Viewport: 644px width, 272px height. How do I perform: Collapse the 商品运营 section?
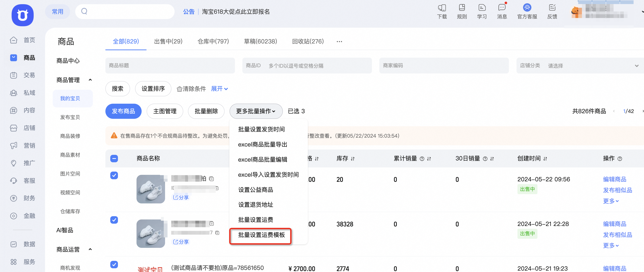coord(90,249)
